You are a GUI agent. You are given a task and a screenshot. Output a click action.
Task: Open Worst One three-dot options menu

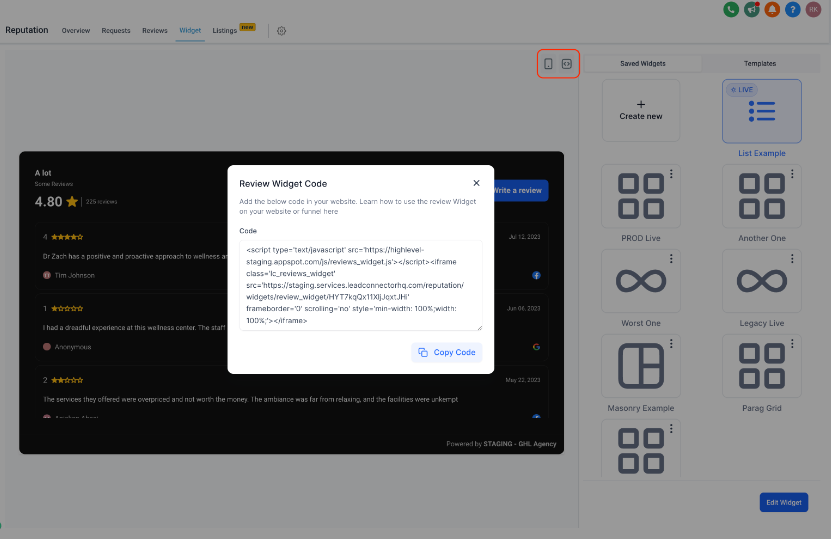pos(671,259)
